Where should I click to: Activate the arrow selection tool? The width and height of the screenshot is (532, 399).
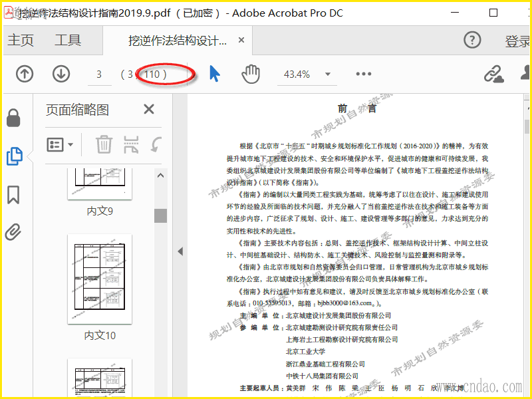pos(215,74)
